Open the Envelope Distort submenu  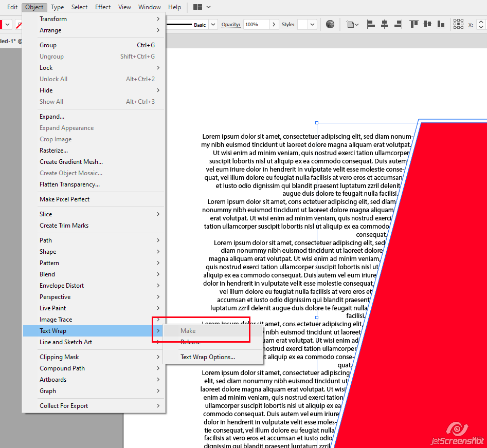click(x=94, y=286)
